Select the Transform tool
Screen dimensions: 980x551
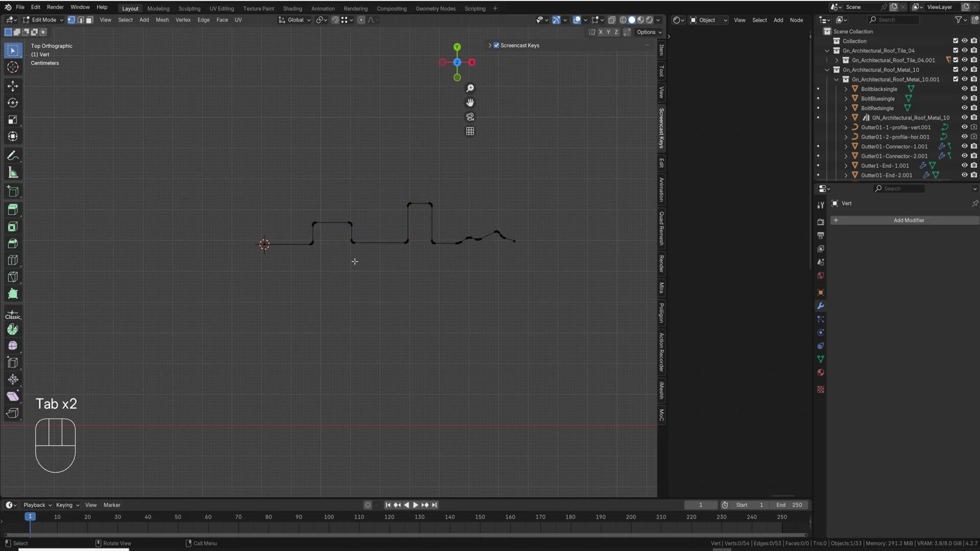tap(13, 137)
